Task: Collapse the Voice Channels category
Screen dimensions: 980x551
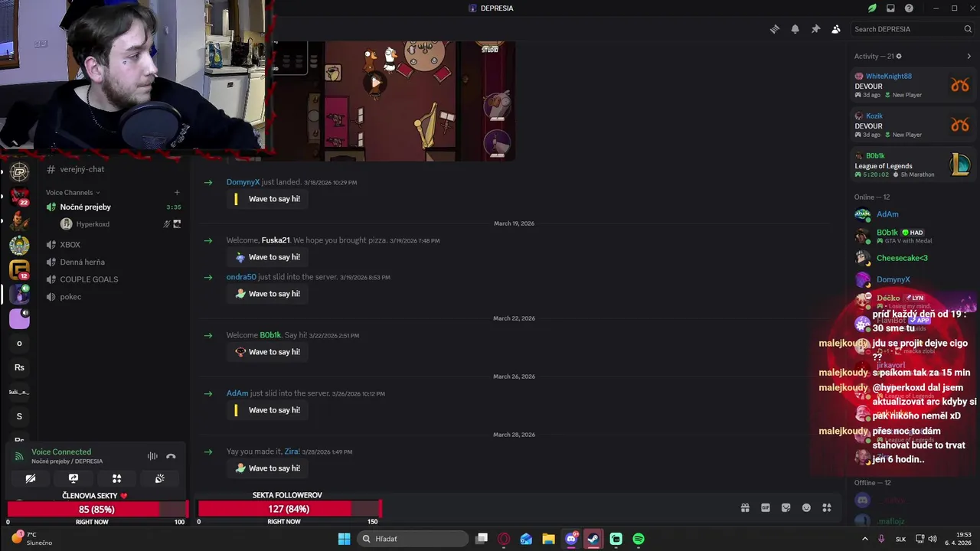Action: [x=73, y=192]
